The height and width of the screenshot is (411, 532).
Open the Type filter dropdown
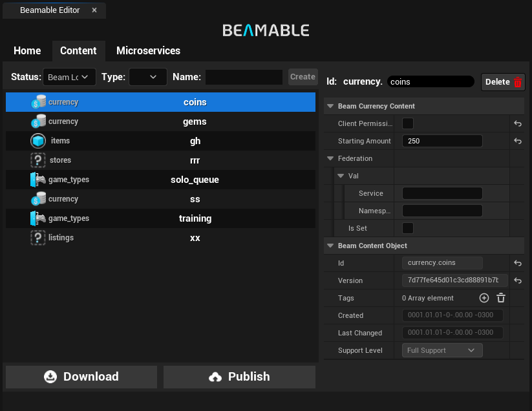[148, 77]
